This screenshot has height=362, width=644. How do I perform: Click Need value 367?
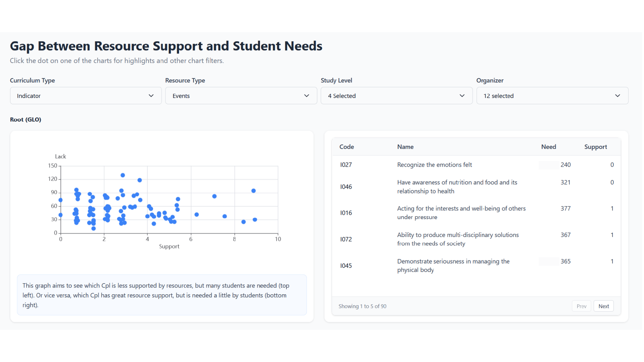click(565, 235)
